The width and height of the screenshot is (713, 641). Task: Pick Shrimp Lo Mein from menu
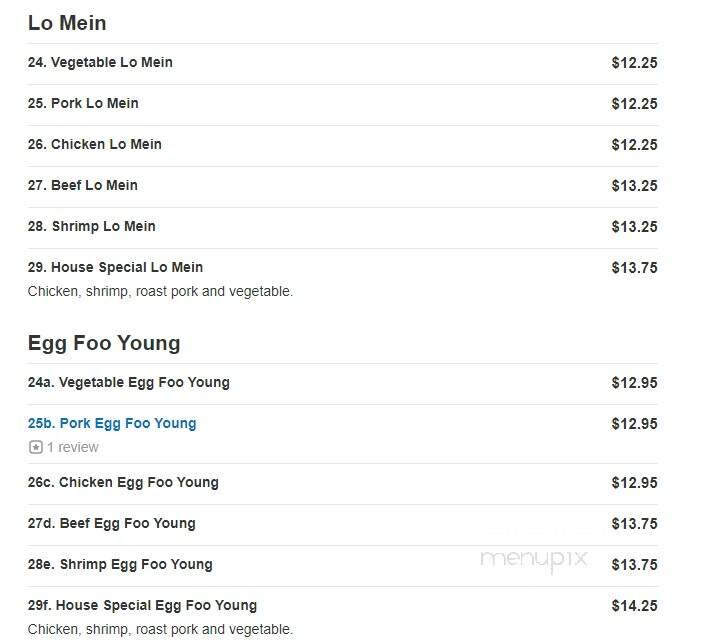(x=91, y=226)
